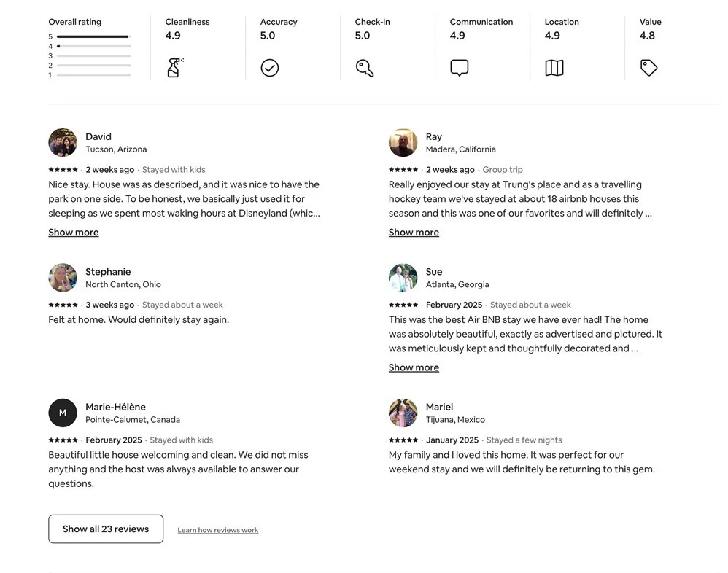Expand Ray's review with Show more

coord(414,233)
